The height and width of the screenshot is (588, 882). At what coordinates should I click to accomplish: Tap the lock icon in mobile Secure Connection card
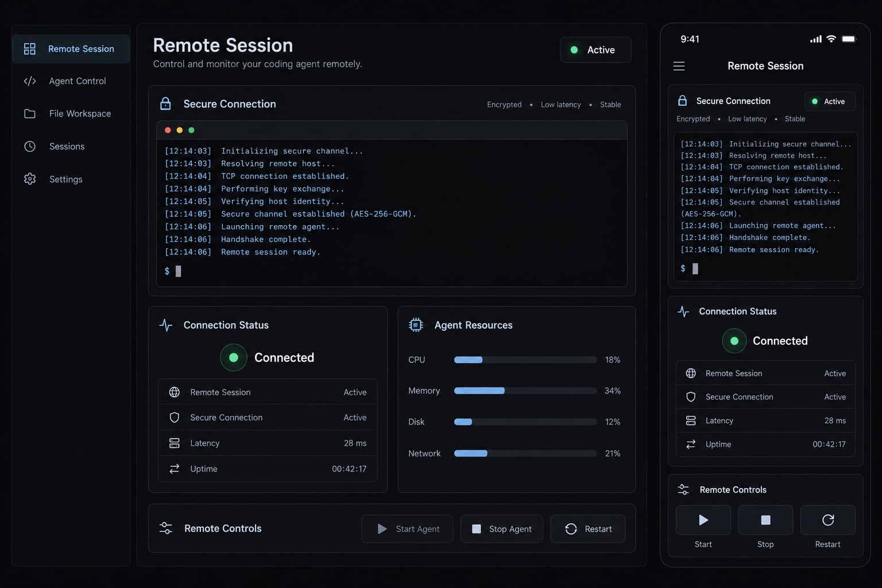point(683,100)
